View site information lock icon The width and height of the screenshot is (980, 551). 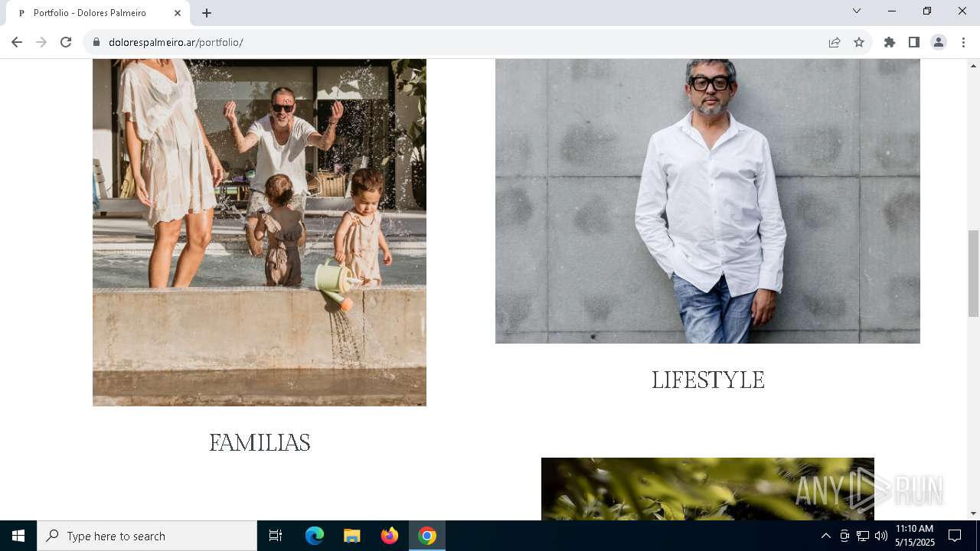(96, 42)
